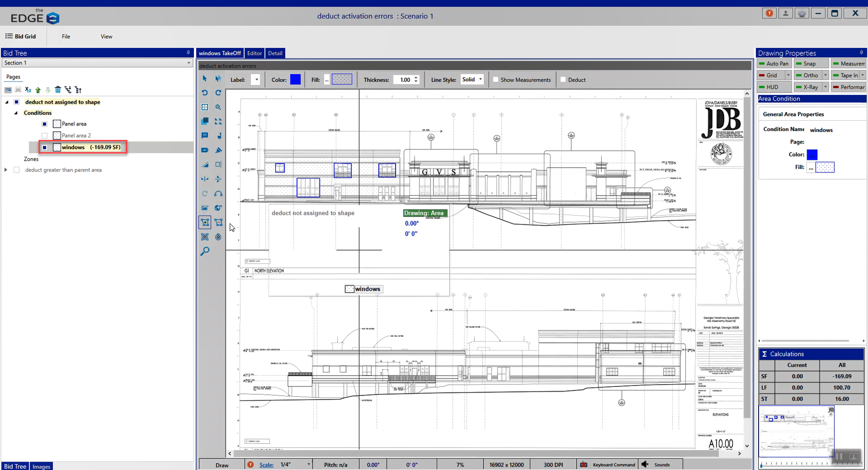Click the undo arrow icon
The height and width of the screenshot is (470, 868).
205,93
